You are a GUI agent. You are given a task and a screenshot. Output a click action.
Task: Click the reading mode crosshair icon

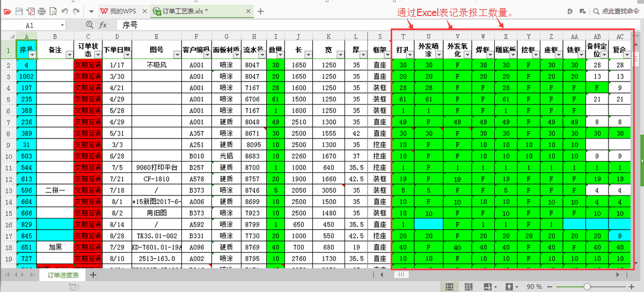point(488,287)
